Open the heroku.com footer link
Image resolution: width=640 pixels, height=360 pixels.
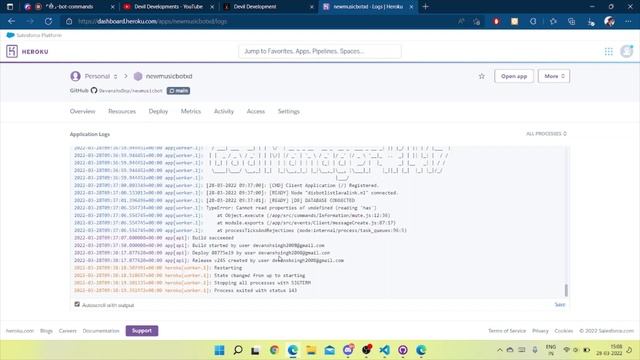20,331
